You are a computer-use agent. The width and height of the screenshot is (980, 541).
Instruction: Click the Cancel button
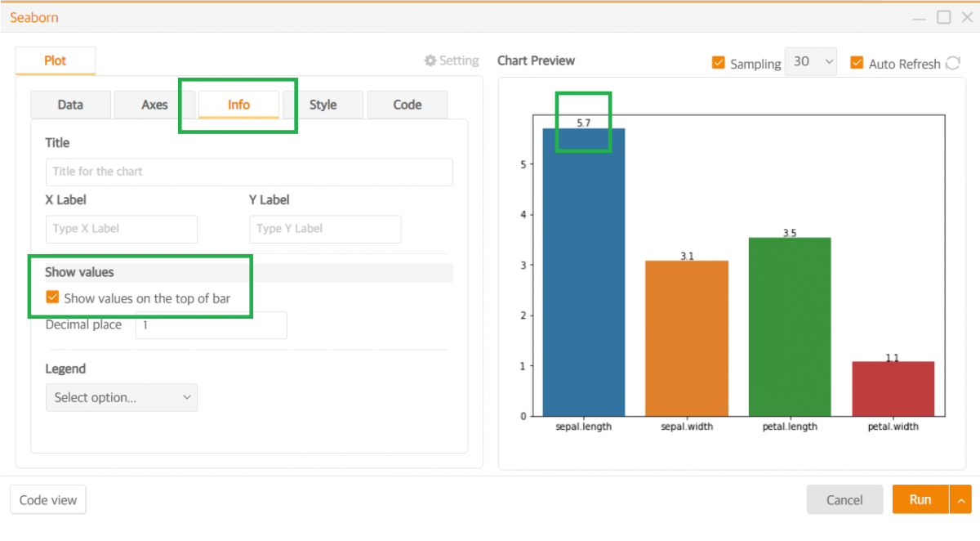click(x=844, y=499)
